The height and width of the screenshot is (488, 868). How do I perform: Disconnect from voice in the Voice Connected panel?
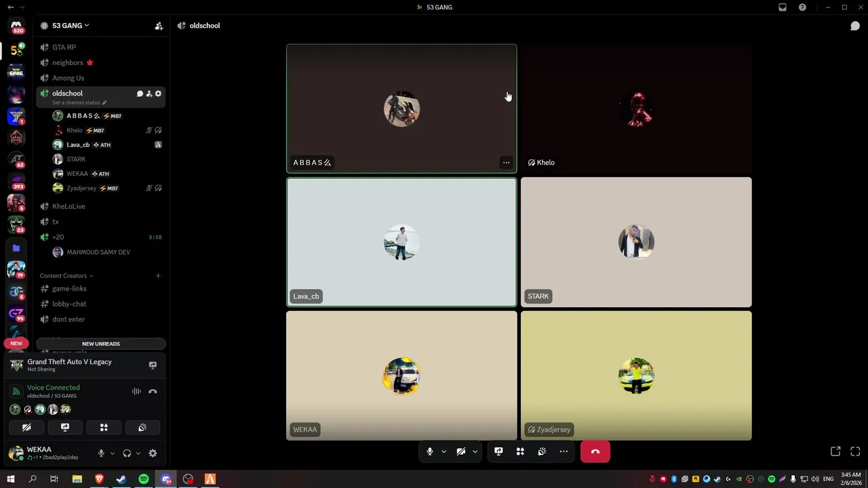pyautogui.click(x=153, y=391)
